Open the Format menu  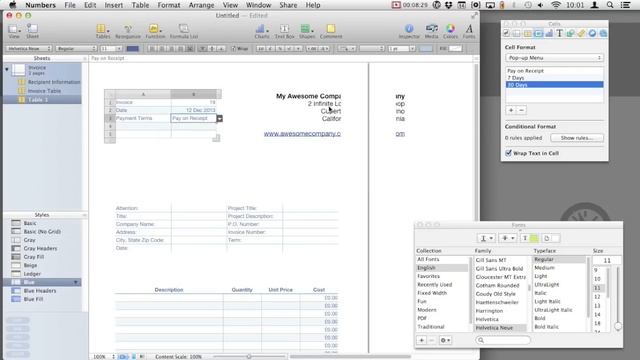click(x=169, y=5)
